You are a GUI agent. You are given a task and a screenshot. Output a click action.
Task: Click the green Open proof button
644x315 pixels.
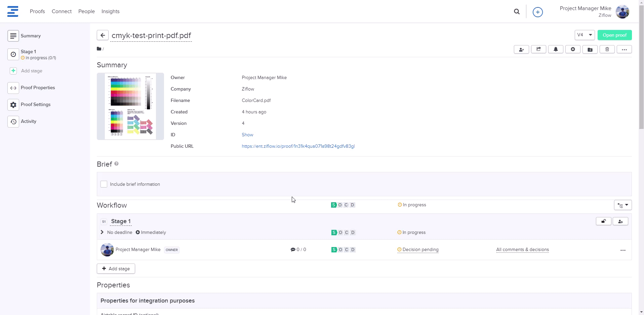click(614, 35)
